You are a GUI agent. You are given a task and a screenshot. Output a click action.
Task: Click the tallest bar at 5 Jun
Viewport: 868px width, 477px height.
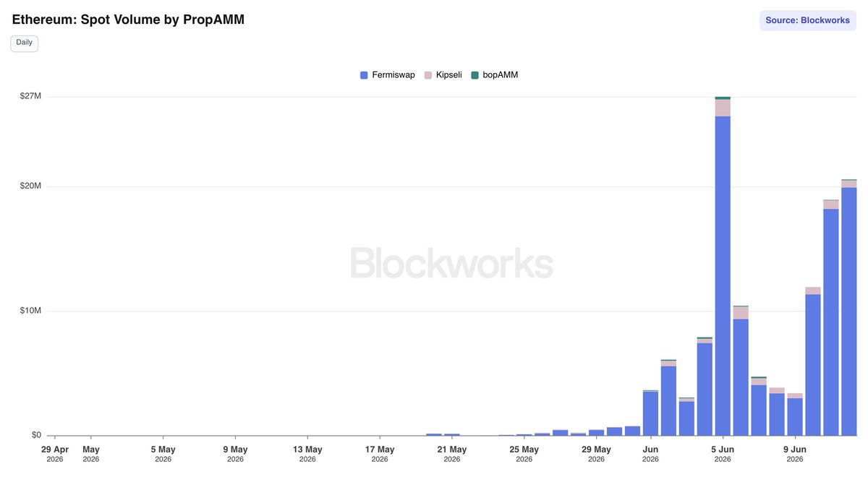723,266
